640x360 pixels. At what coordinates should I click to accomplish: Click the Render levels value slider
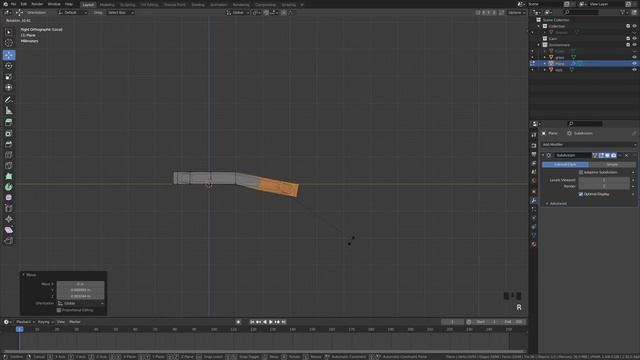click(x=604, y=186)
